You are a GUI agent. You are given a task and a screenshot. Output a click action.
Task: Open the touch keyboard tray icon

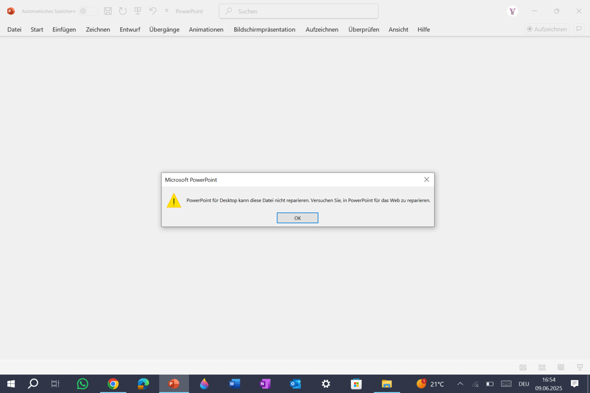click(506, 384)
